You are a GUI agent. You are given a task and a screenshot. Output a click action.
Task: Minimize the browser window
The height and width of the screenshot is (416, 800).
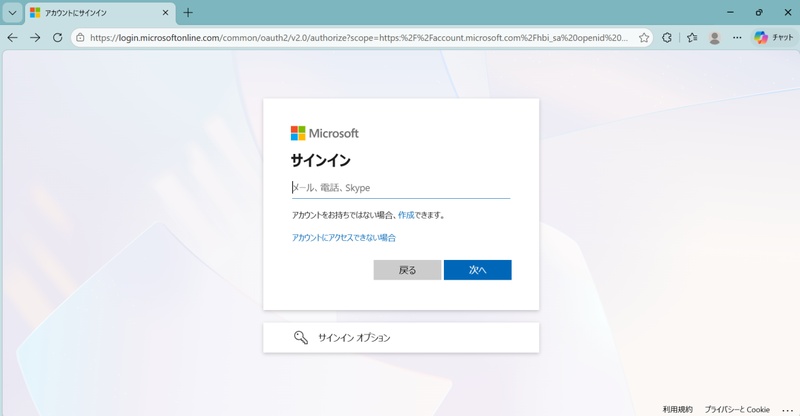[x=730, y=12]
